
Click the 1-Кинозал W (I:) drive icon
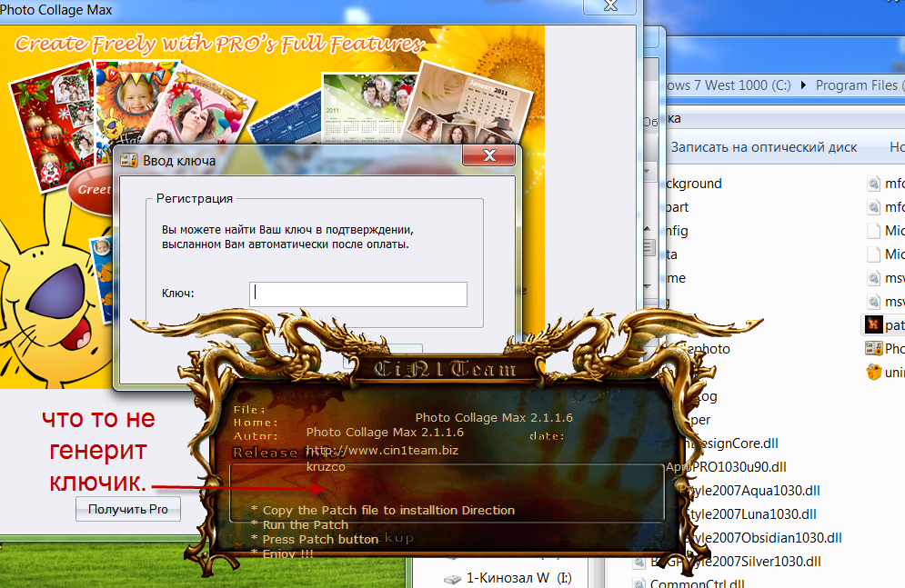(453, 578)
